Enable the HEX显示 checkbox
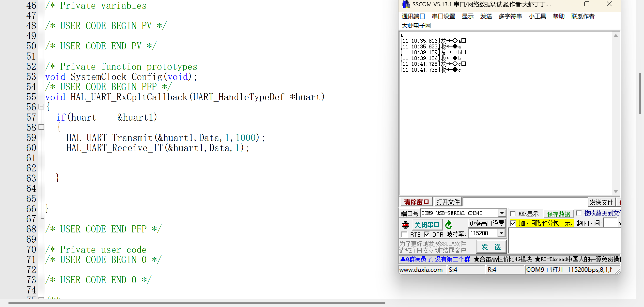 click(513, 213)
